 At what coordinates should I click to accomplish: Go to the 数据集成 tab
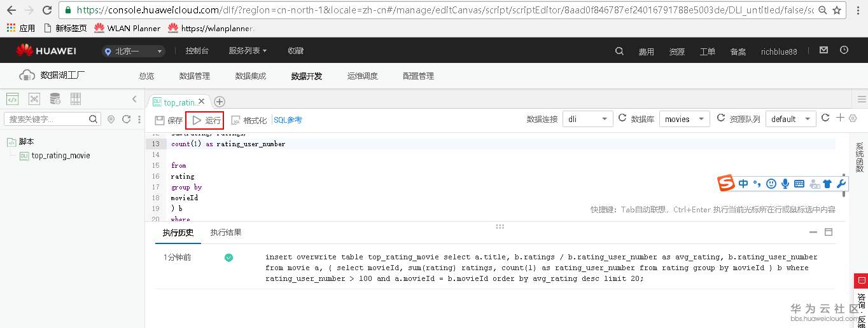pyautogui.click(x=250, y=76)
